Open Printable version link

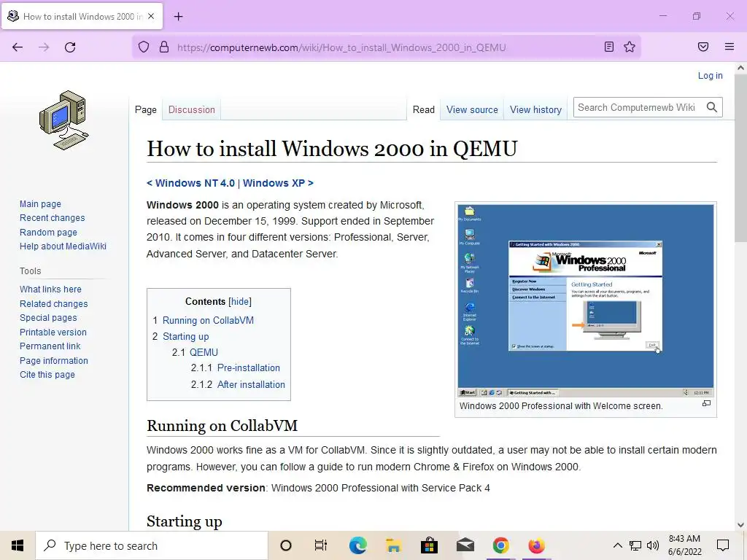(53, 332)
